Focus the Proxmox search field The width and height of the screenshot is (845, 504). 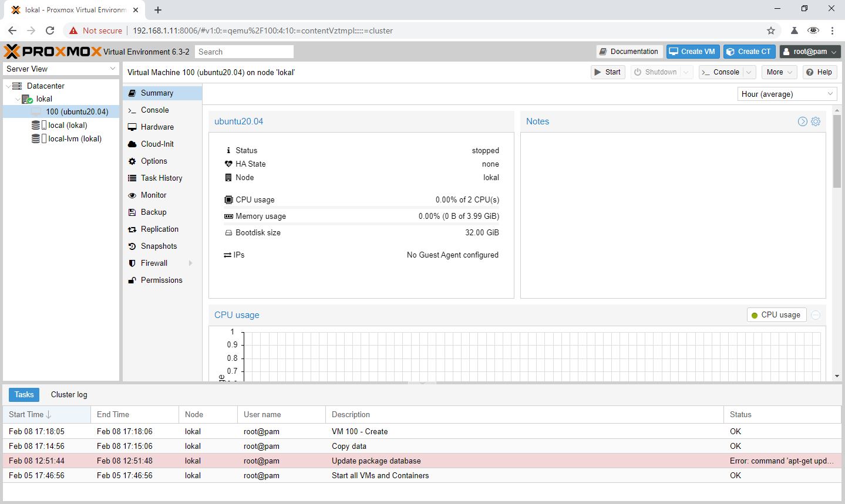point(244,52)
